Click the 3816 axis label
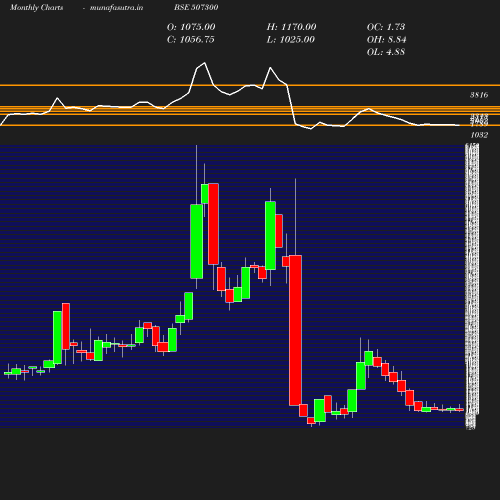Screen dimensions: 500x500 479,95
